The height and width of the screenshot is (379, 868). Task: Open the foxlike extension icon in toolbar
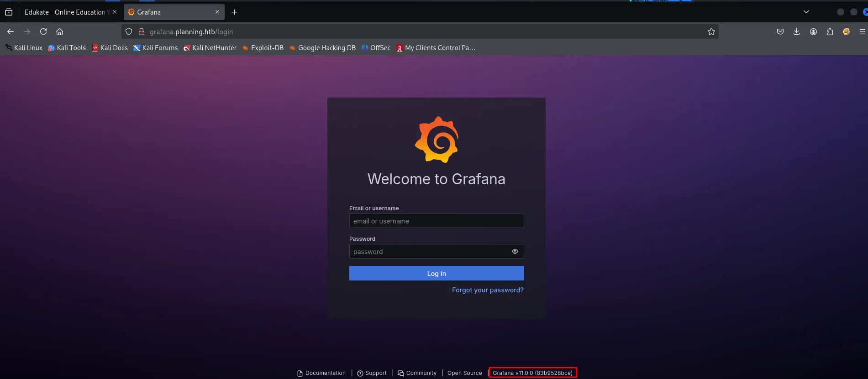tap(846, 31)
